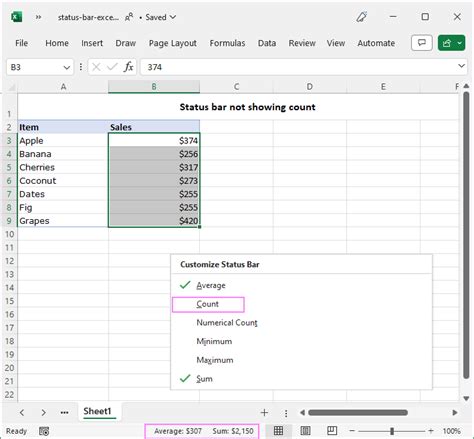Open the sheet list ellipsis
The height and width of the screenshot is (439, 474).
pos(65,413)
